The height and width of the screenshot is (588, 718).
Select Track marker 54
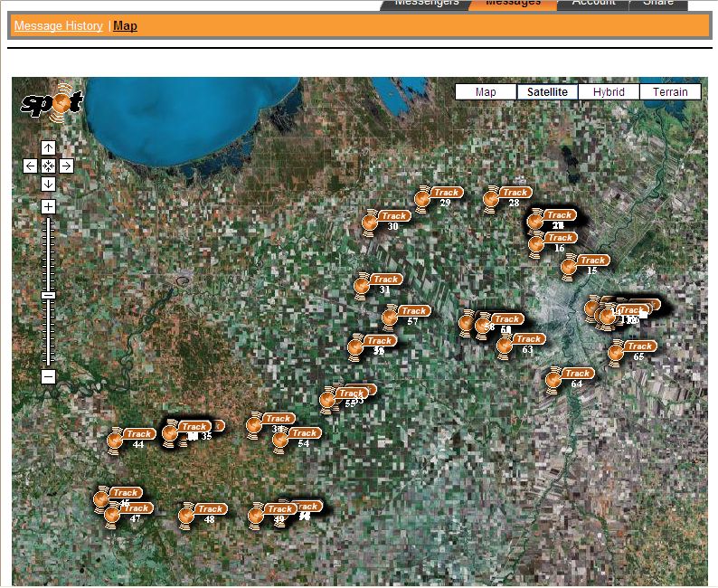[297, 439]
